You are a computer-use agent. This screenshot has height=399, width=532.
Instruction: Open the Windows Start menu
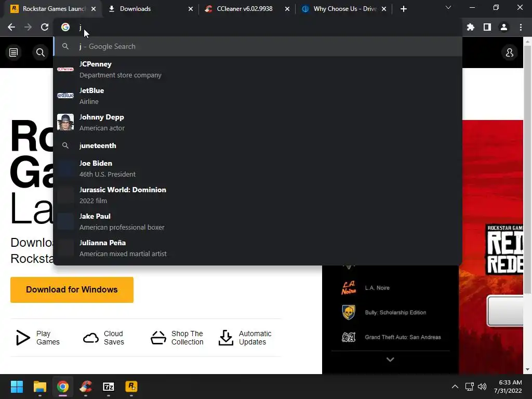pos(17,387)
